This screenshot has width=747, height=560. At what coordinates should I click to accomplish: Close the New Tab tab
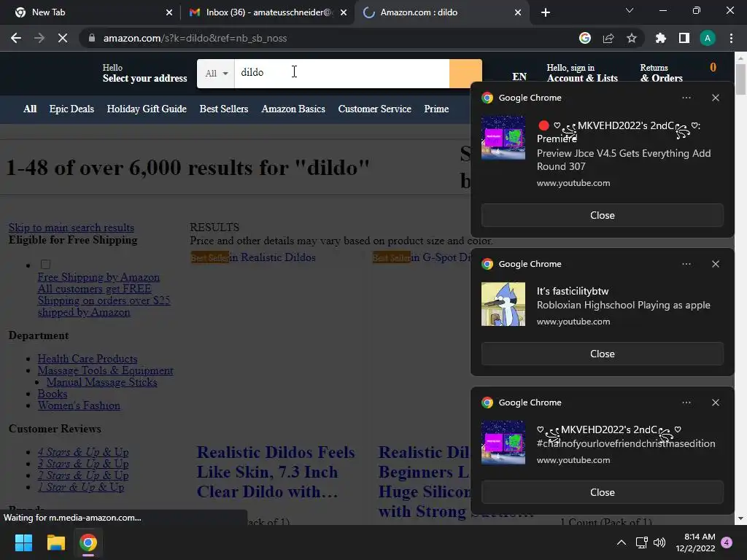click(x=169, y=12)
